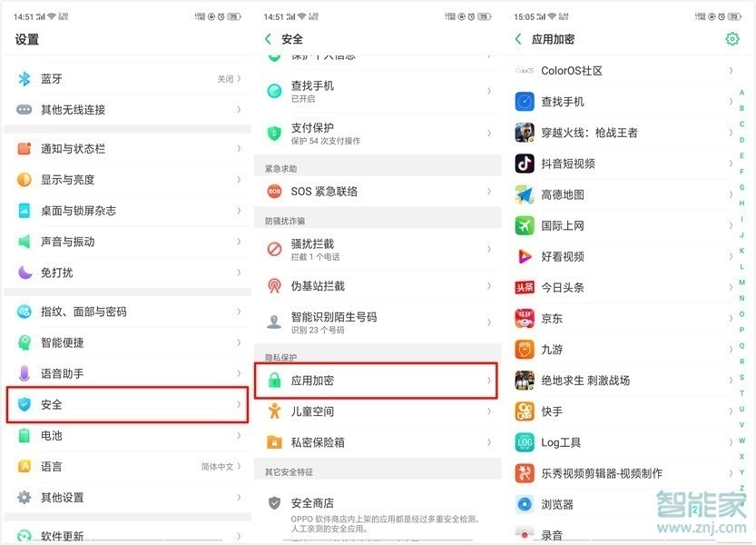Click the 快手 app icon
The width and height of the screenshot is (756, 545).
coord(524,411)
